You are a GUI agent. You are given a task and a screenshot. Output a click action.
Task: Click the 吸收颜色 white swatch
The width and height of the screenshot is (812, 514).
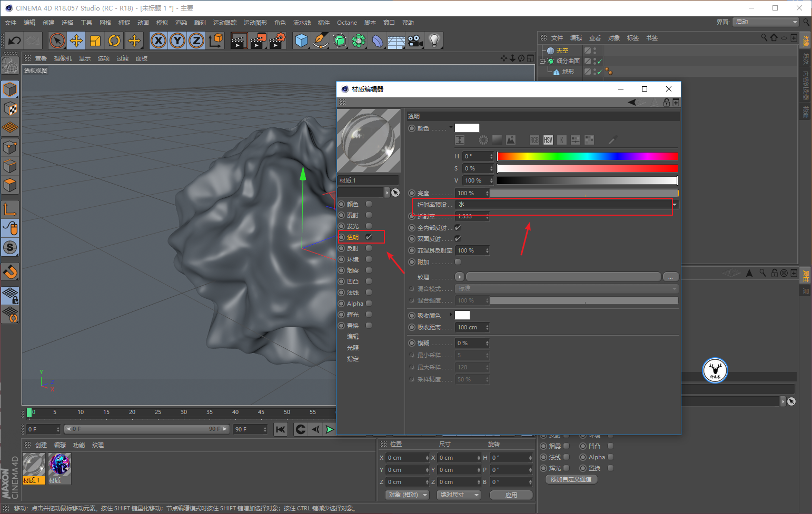click(462, 315)
